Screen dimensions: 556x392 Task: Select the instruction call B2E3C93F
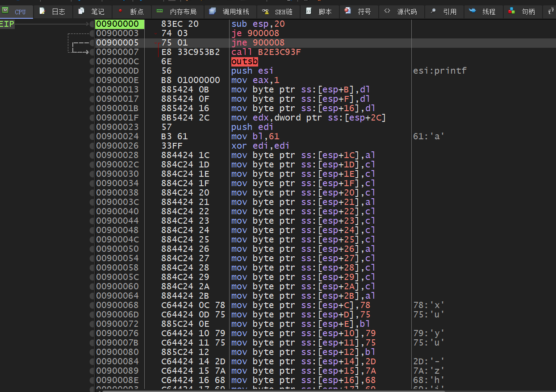click(266, 52)
